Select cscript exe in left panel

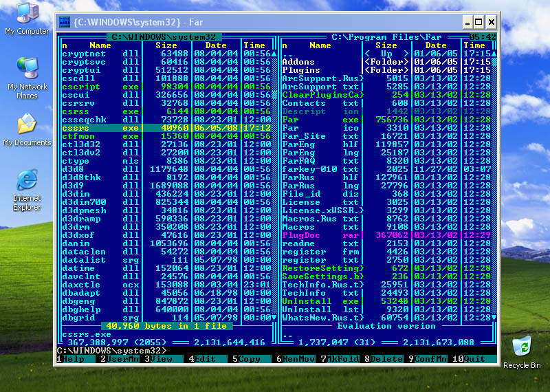(x=81, y=87)
